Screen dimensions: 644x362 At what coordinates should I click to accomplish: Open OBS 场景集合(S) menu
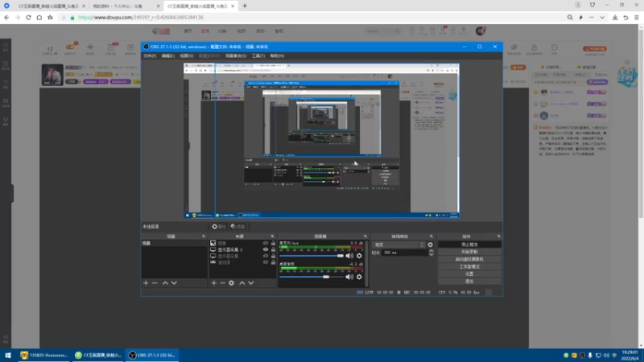[236, 56]
